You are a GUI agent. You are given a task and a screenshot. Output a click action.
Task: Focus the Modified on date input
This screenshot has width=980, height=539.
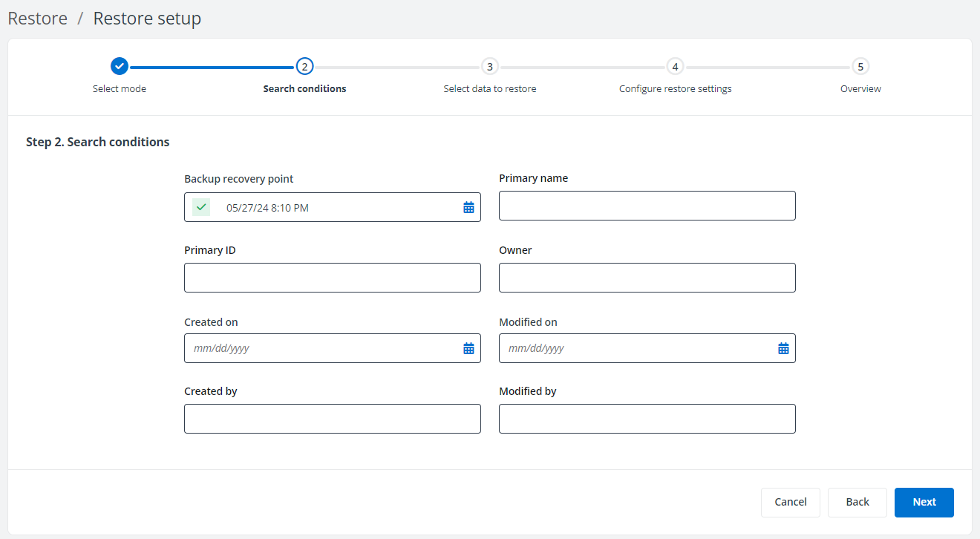(635, 348)
